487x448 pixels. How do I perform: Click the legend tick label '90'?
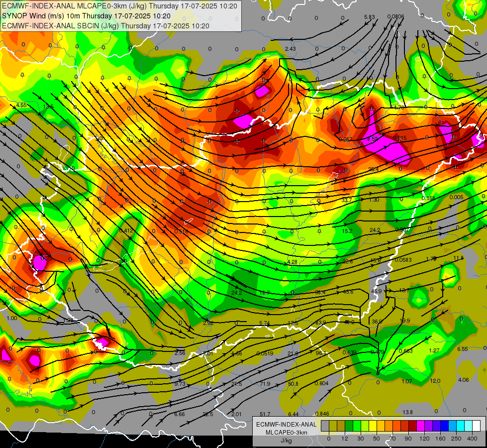click(408, 439)
